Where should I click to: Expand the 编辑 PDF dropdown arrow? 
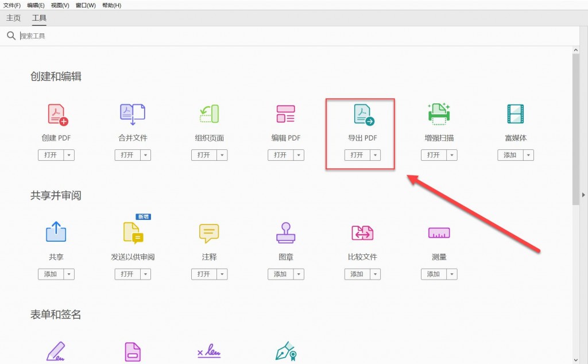point(299,155)
